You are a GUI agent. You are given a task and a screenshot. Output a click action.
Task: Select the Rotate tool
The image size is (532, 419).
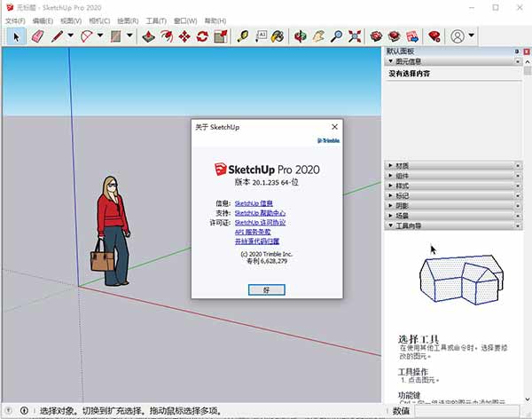tap(202, 36)
